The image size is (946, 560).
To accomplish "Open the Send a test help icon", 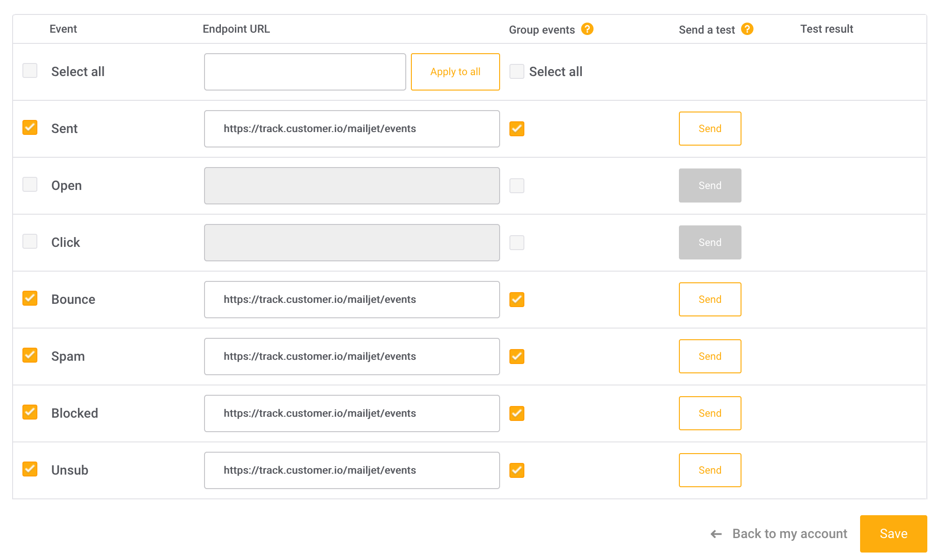I will pos(747,29).
